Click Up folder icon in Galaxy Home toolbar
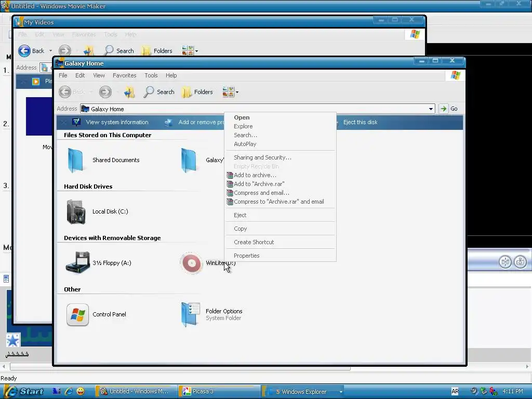 tap(129, 92)
